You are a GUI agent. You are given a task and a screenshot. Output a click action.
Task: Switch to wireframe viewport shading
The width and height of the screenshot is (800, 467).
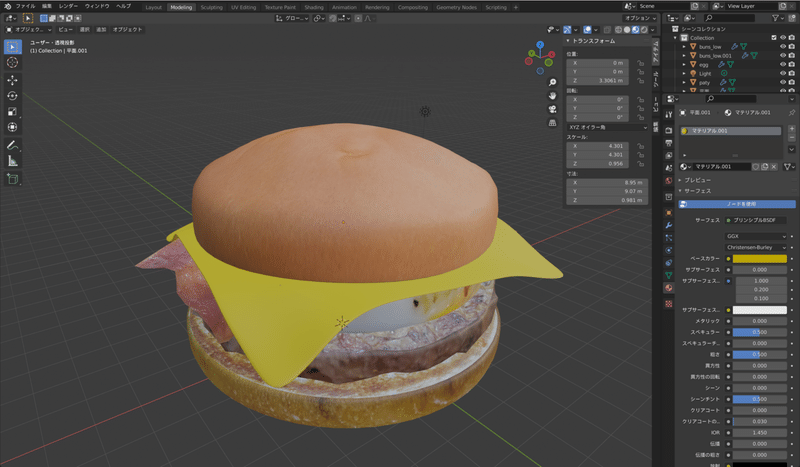coord(618,30)
